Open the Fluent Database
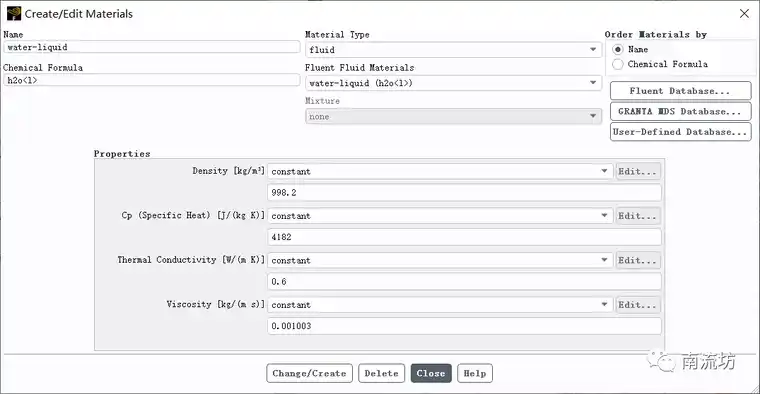The width and height of the screenshot is (760, 394). (681, 91)
